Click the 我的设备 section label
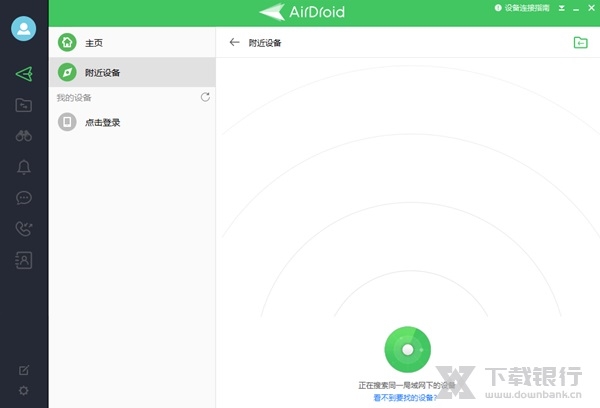Screen dimensions: 600x408 (x=74, y=98)
